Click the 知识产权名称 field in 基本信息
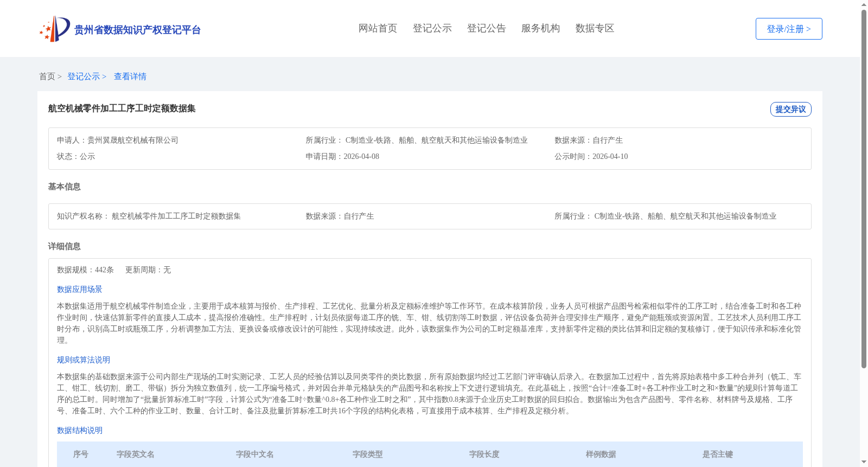The width and height of the screenshot is (868, 467). (149, 216)
